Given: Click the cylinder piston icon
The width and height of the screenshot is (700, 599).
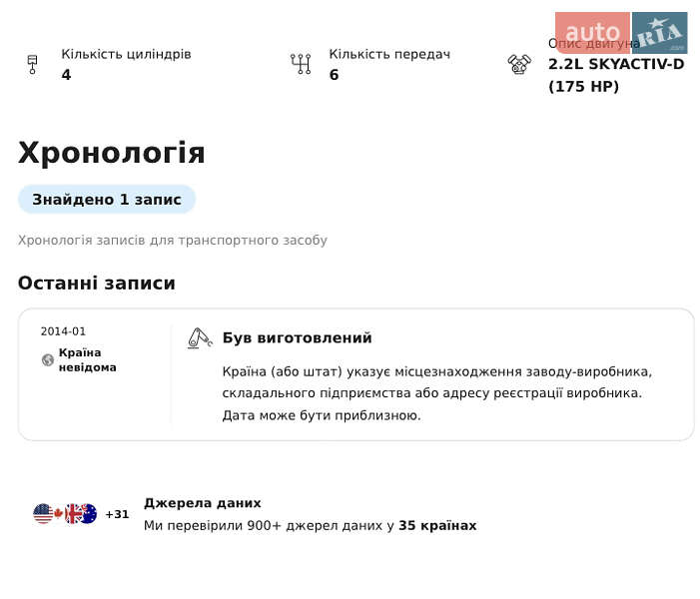Looking at the screenshot, I should coord(32,65).
